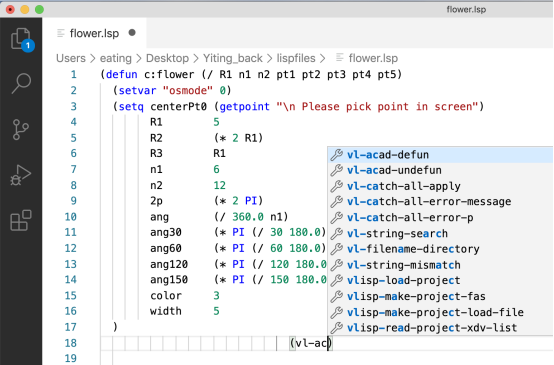Click the wrench icon beside vl-acad-undefun
This screenshot has width=554, height=365.
tap(337, 170)
